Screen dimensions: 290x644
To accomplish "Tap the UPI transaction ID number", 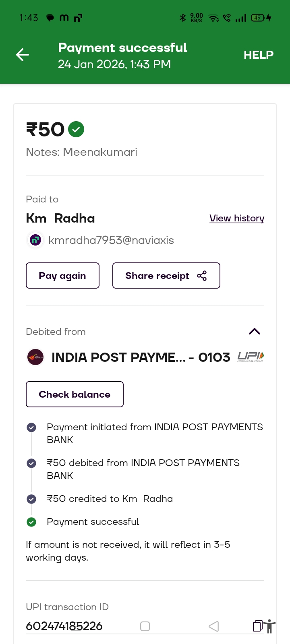I will (64, 626).
